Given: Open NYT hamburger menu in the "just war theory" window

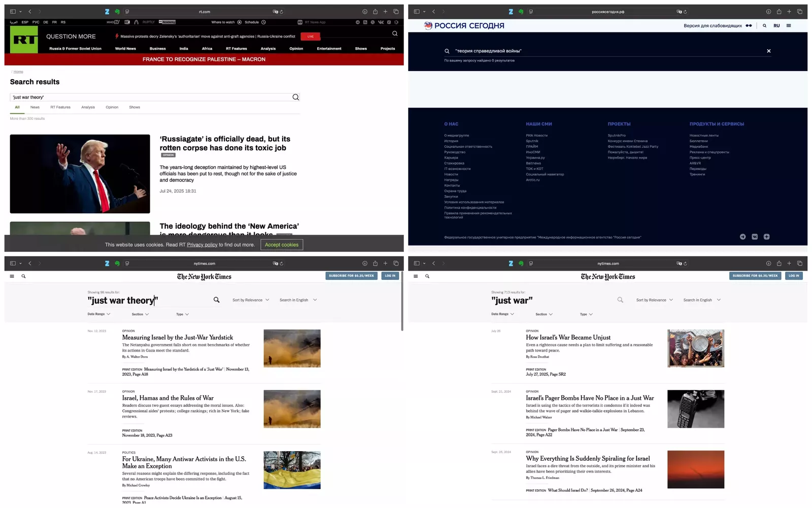Looking at the screenshot, I should (12, 276).
